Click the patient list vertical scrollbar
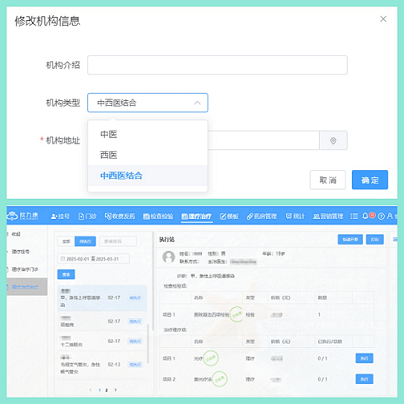 (x=149, y=343)
